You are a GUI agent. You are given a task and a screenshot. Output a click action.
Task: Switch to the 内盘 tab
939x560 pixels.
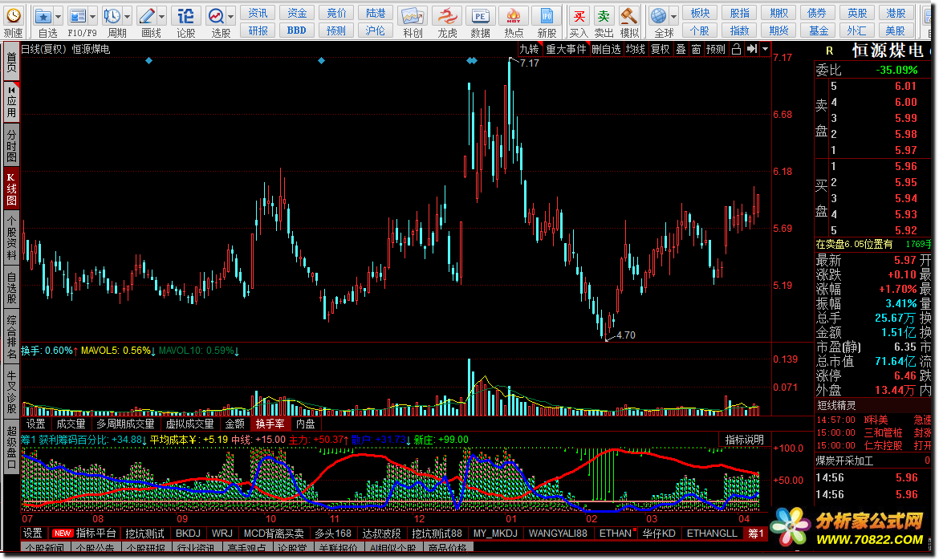306,424
